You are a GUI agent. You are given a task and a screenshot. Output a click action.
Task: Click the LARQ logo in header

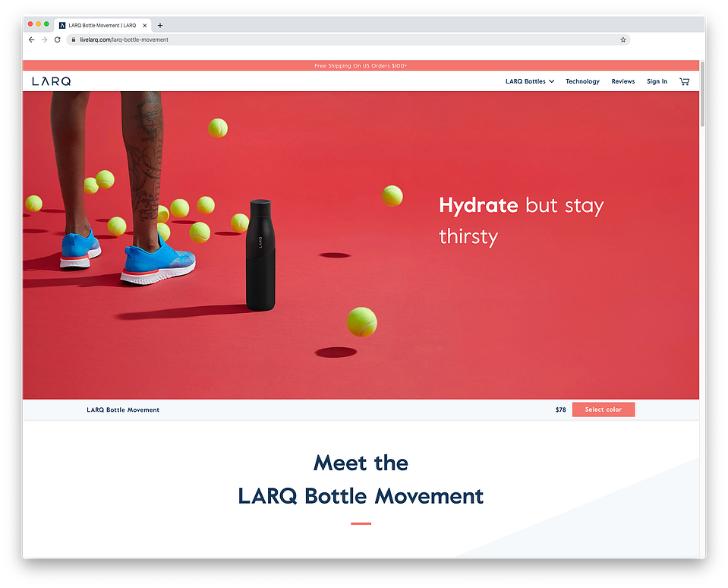(52, 81)
